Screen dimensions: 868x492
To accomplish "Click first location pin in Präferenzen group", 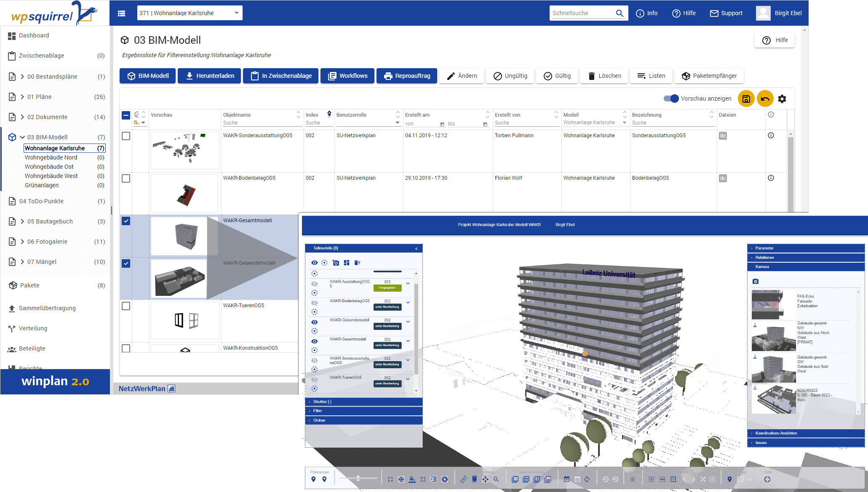I will point(313,479).
